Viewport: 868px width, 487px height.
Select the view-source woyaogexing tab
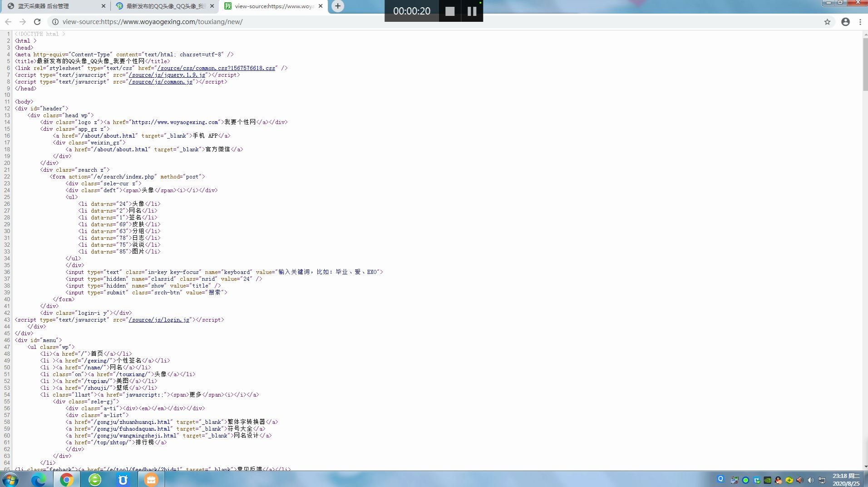point(274,6)
